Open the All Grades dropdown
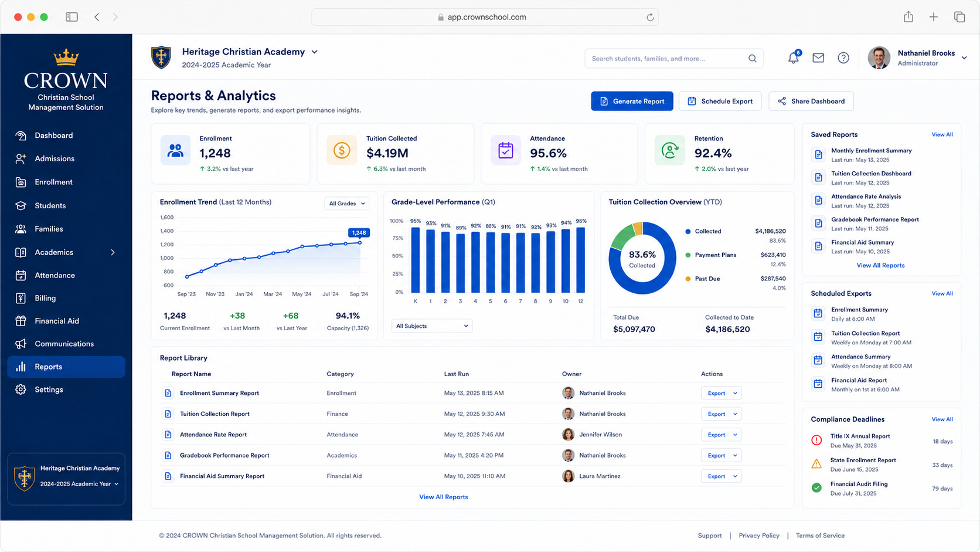 point(346,204)
